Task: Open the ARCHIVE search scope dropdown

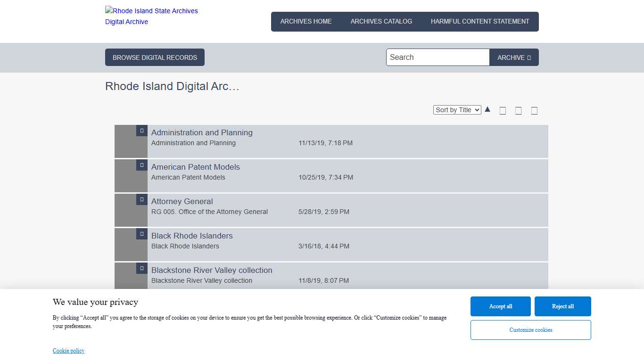Action: pos(514,57)
